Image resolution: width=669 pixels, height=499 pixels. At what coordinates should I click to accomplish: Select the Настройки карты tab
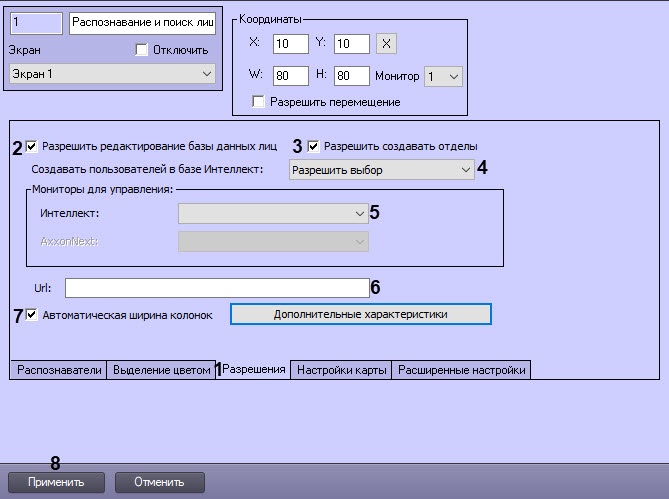341,370
